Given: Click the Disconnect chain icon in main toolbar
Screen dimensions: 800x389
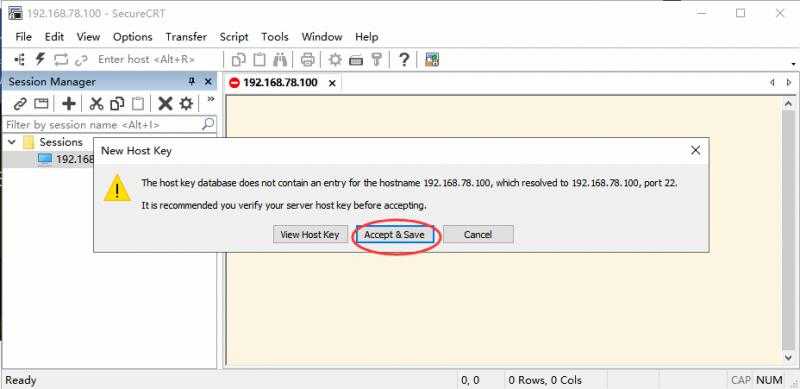Looking at the screenshot, I should tap(81, 60).
